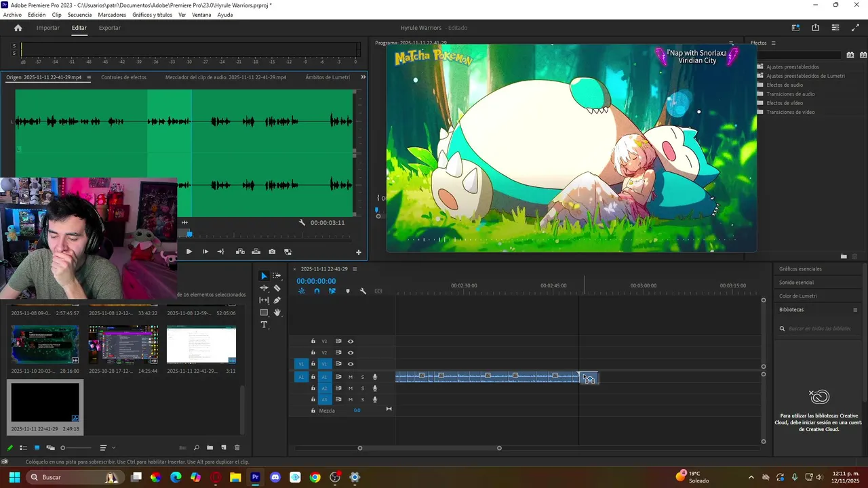Screen dimensions: 868x488
Task: Select the Rectangle tool
Action: pyautogui.click(x=264, y=312)
